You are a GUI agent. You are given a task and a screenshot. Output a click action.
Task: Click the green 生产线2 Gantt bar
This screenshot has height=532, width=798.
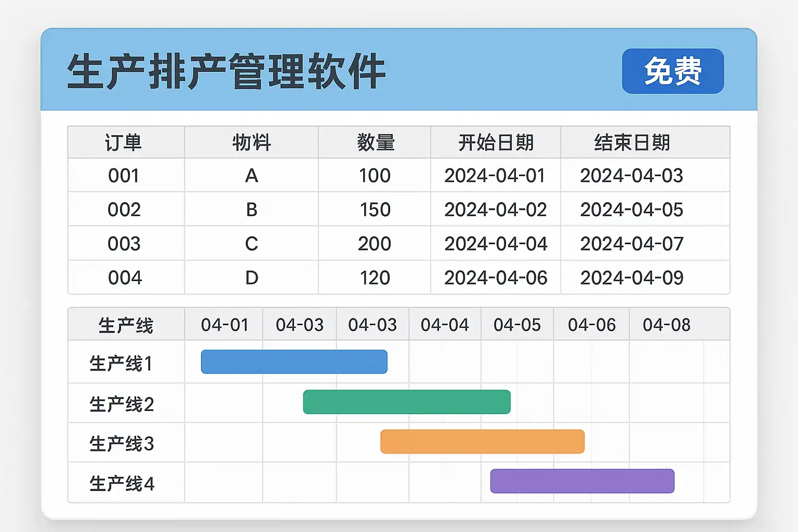pyautogui.click(x=407, y=402)
